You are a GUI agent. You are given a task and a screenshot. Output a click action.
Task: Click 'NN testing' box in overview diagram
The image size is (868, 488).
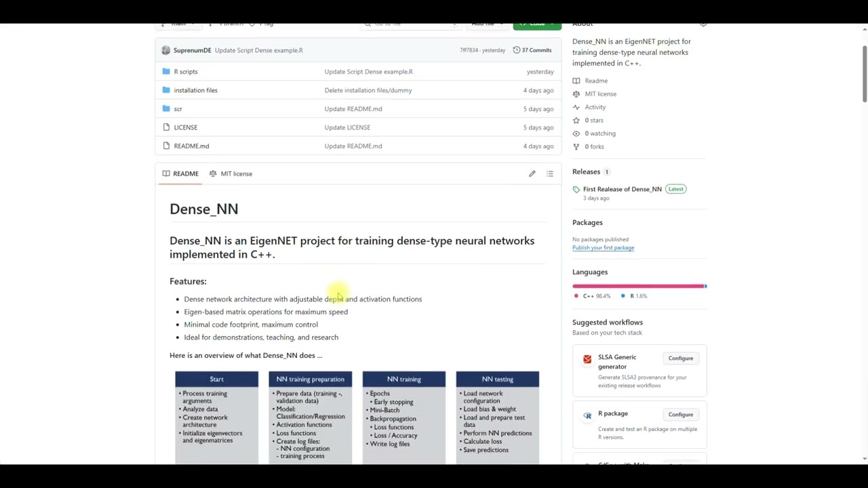pyautogui.click(x=498, y=418)
